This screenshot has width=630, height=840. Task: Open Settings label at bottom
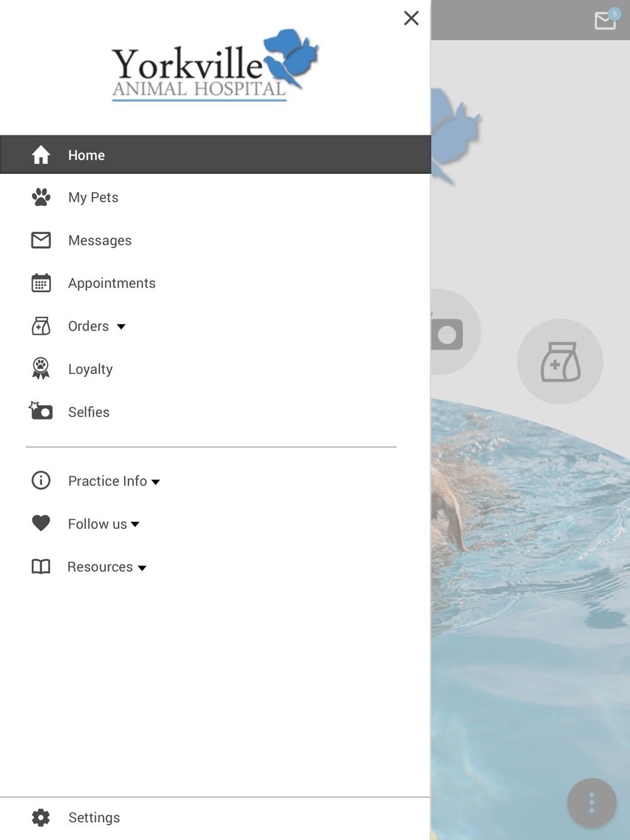pyautogui.click(x=94, y=817)
